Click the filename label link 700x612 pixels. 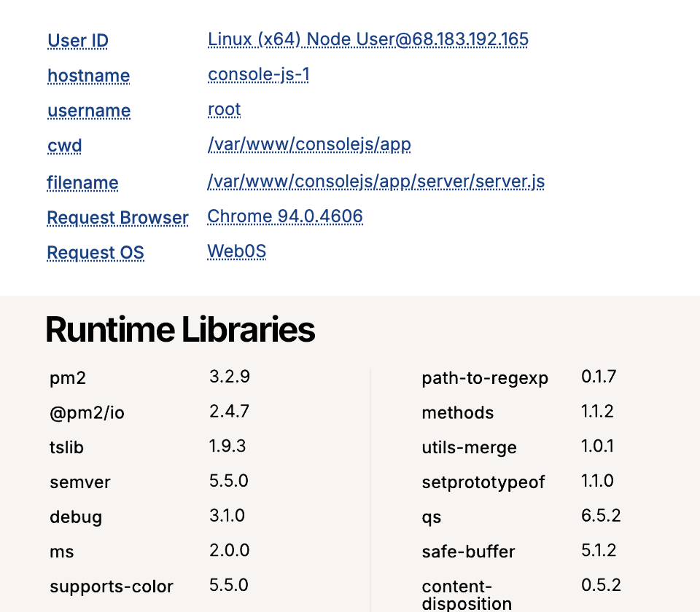pos(82,182)
